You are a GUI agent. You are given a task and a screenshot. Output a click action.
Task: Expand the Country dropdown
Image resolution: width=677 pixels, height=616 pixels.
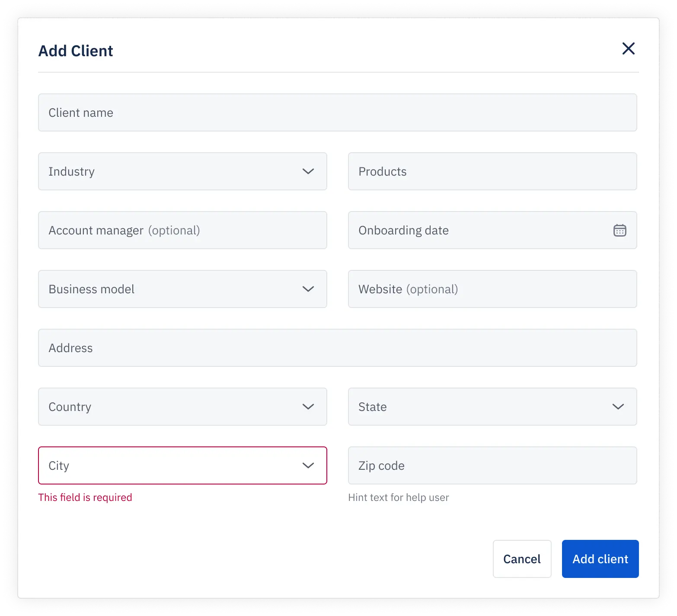pos(182,407)
